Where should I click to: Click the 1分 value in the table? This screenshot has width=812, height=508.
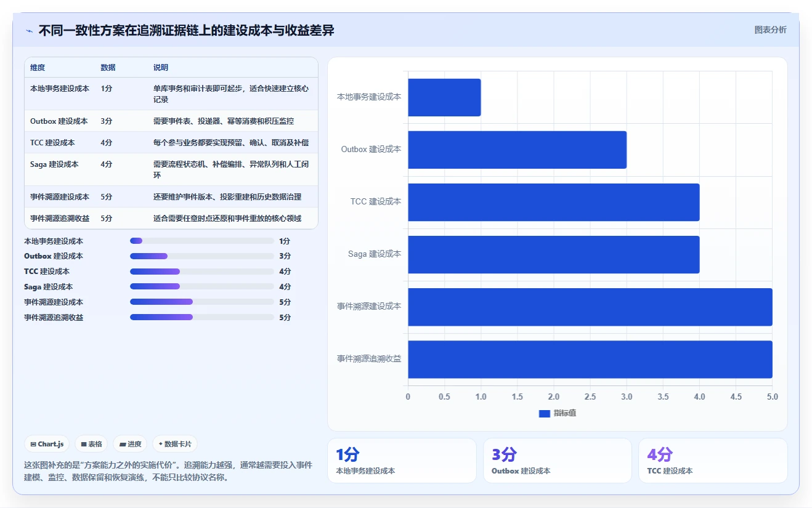(107, 89)
